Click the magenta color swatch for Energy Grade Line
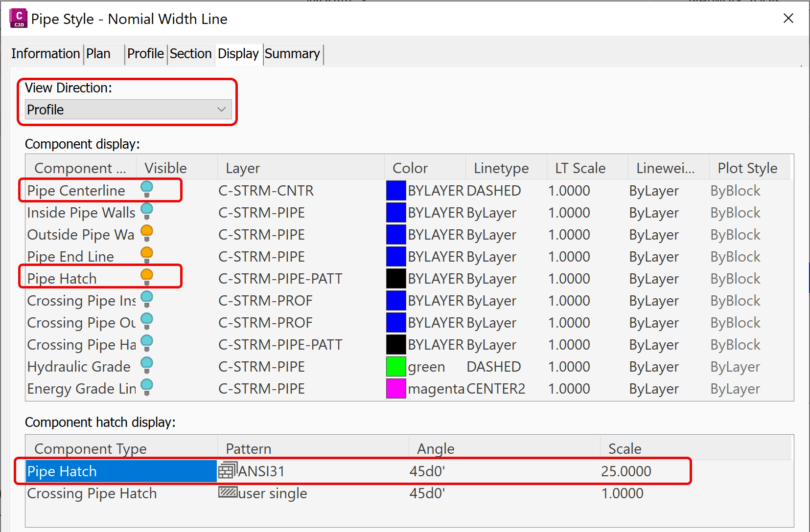The image size is (810, 532). (396, 388)
